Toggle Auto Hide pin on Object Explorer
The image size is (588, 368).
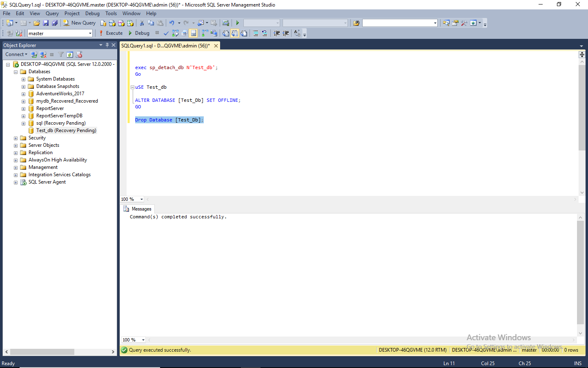pyautogui.click(x=107, y=45)
